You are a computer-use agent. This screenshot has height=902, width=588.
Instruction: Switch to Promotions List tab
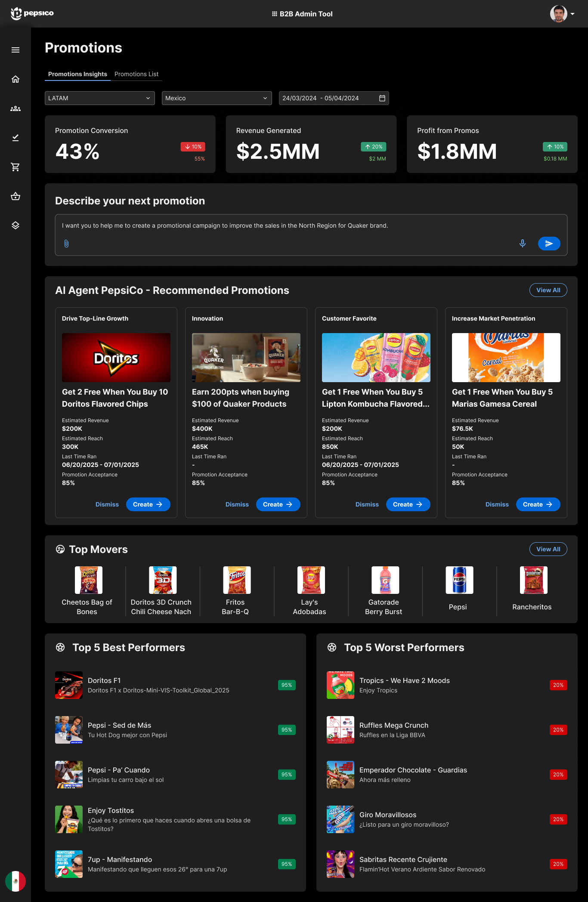pos(136,74)
